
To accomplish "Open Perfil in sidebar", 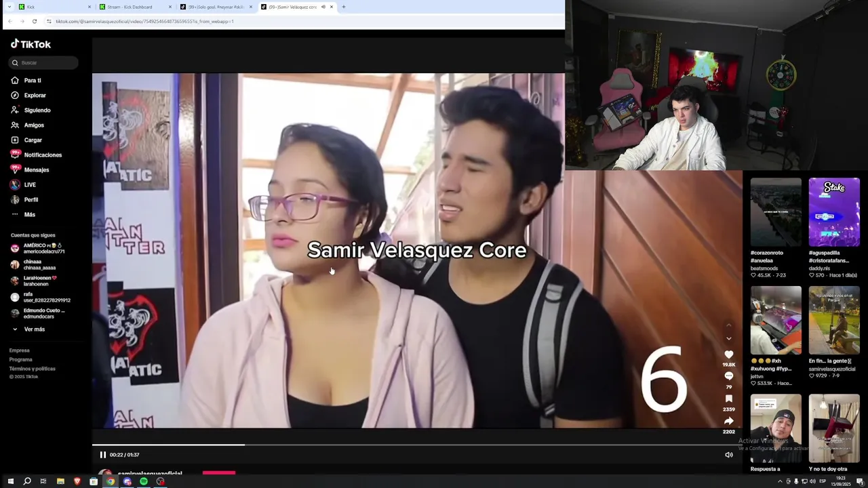I will 24,199.
